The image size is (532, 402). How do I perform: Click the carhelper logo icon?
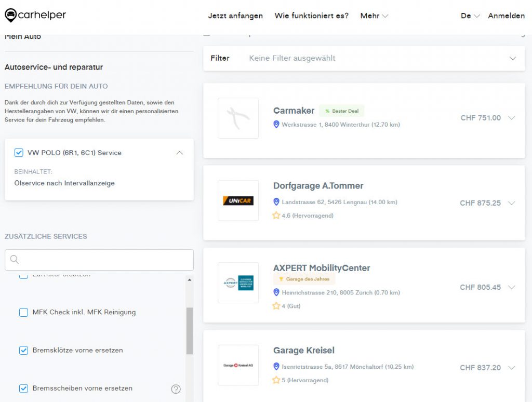10,16
